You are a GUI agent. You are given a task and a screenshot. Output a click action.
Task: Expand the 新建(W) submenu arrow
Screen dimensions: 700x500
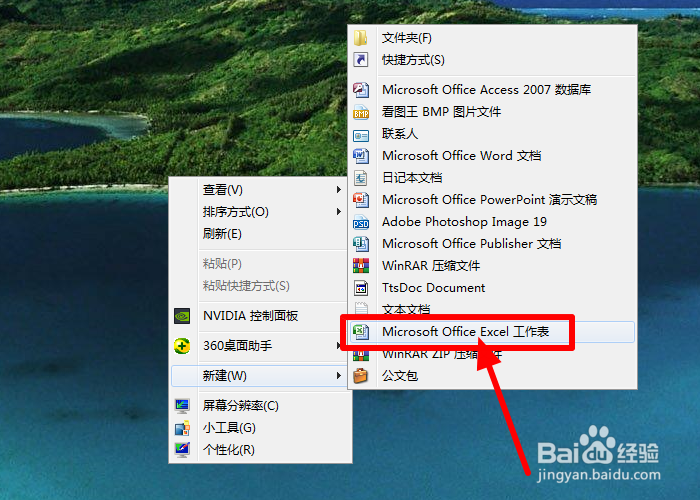(x=339, y=376)
